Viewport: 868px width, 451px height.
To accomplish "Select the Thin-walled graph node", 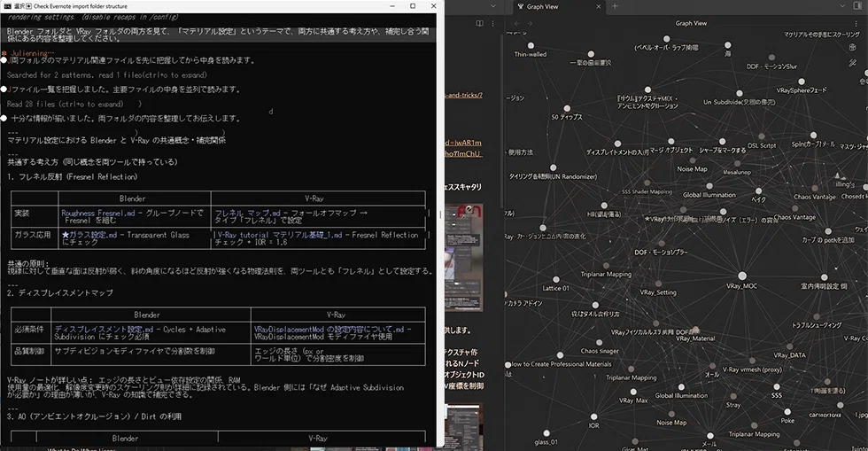I will click(x=531, y=45).
